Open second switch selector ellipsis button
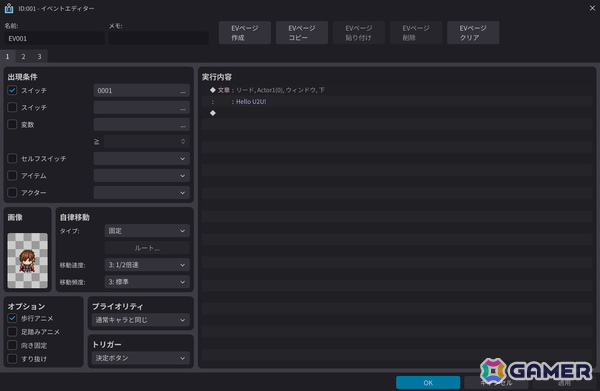This screenshot has width=600, height=391. [x=183, y=108]
